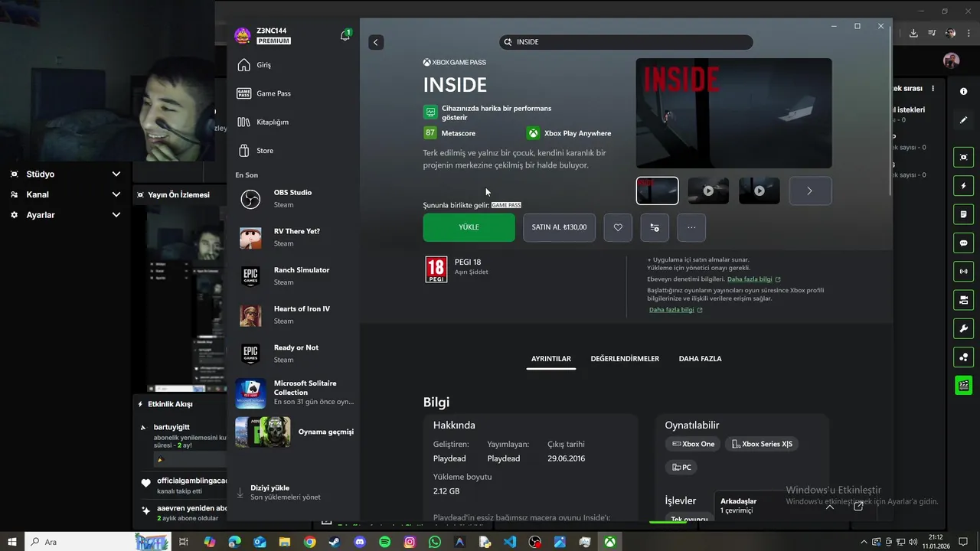Go back with the arrow beside search

pyautogui.click(x=375, y=42)
